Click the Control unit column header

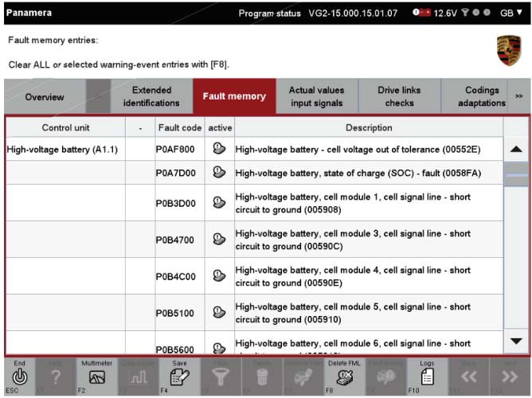[x=66, y=128]
